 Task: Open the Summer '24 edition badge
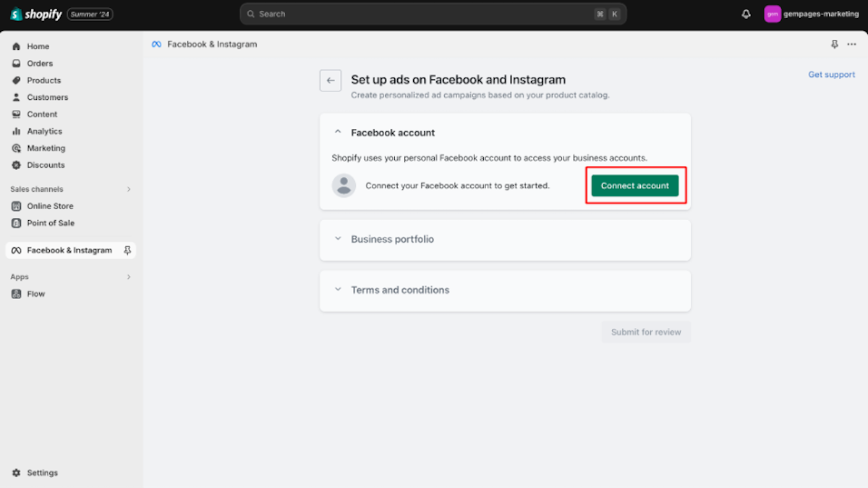pos(90,14)
